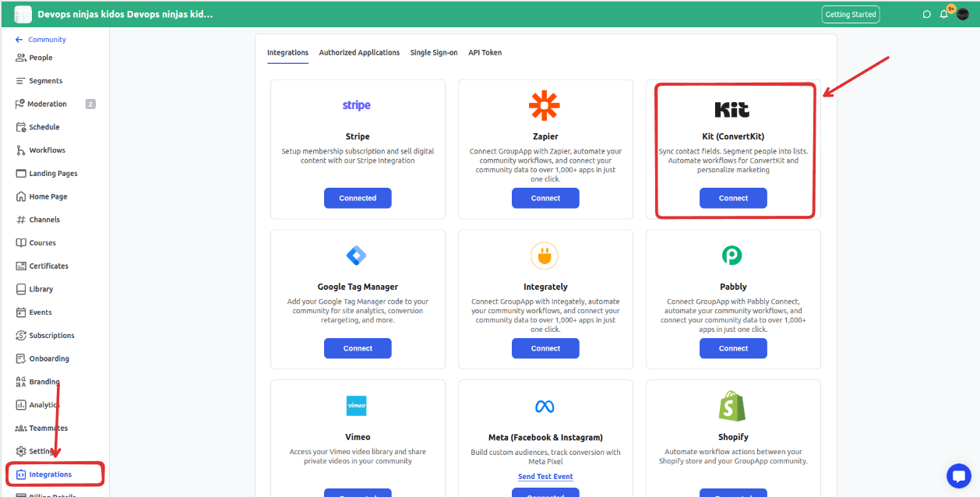Switch to API Token tab
This screenshot has height=497, width=980.
(485, 53)
